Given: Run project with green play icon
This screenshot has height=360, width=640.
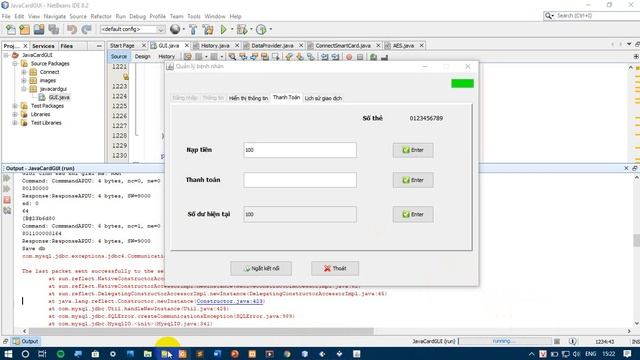Looking at the screenshot, I should coord(223,29).
